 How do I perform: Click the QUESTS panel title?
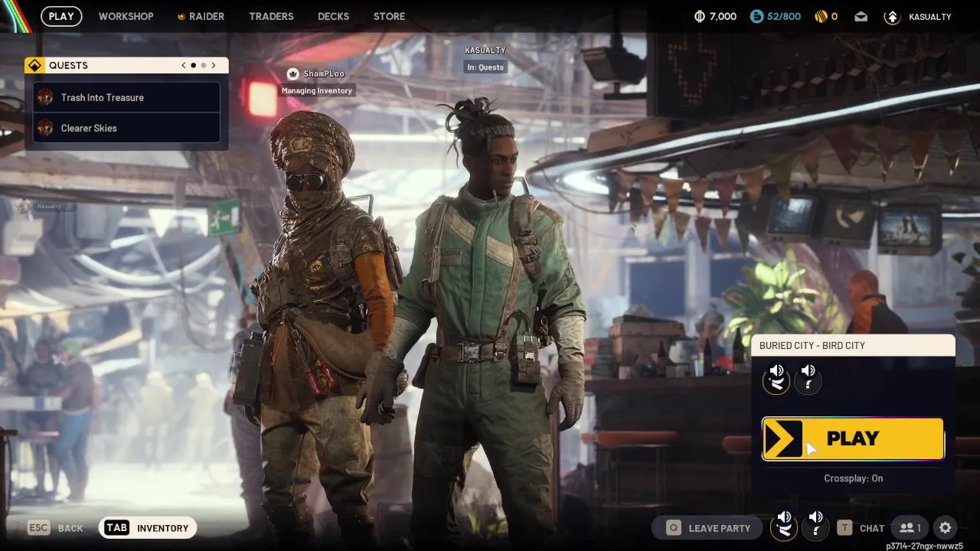[x=68, y=65]
